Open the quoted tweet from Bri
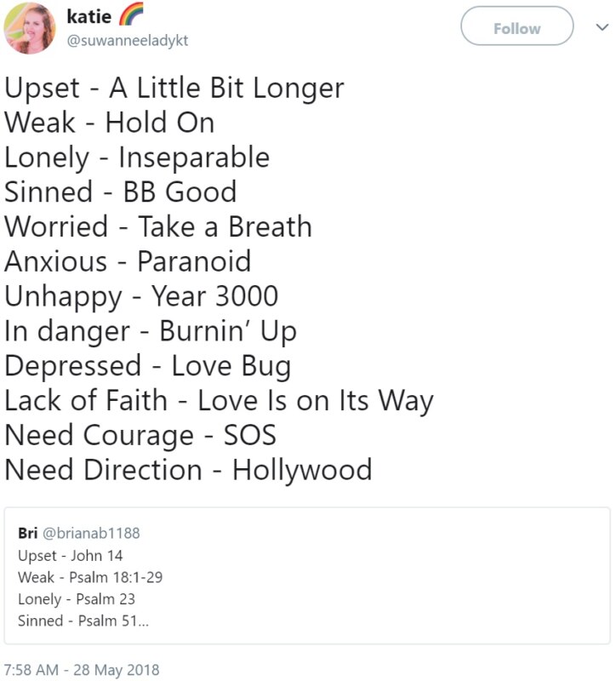This screenshot has height=681, width=616. 307,575
